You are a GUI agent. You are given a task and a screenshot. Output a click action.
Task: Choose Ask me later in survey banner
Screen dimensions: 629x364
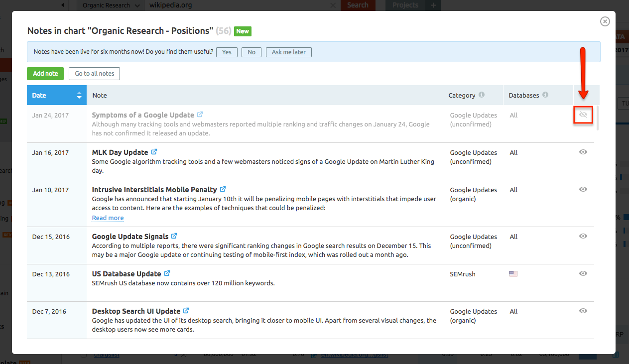click(289, 52)
